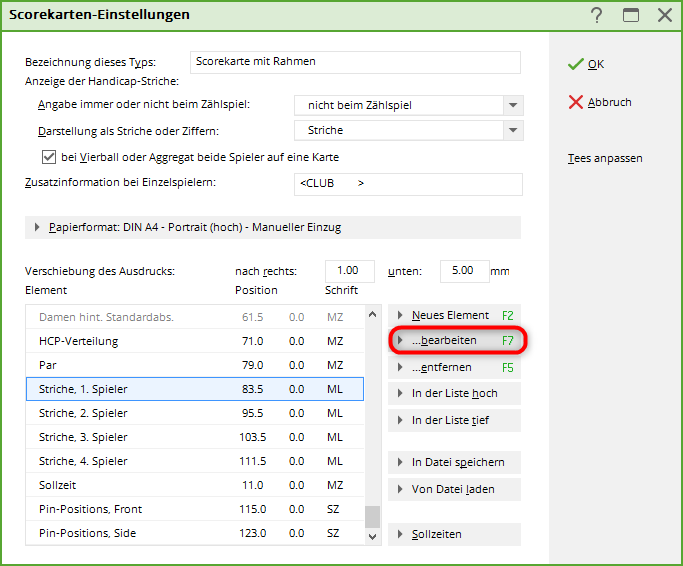Click the Tees anpassen link
683x566 pixels.
[605, 158]
